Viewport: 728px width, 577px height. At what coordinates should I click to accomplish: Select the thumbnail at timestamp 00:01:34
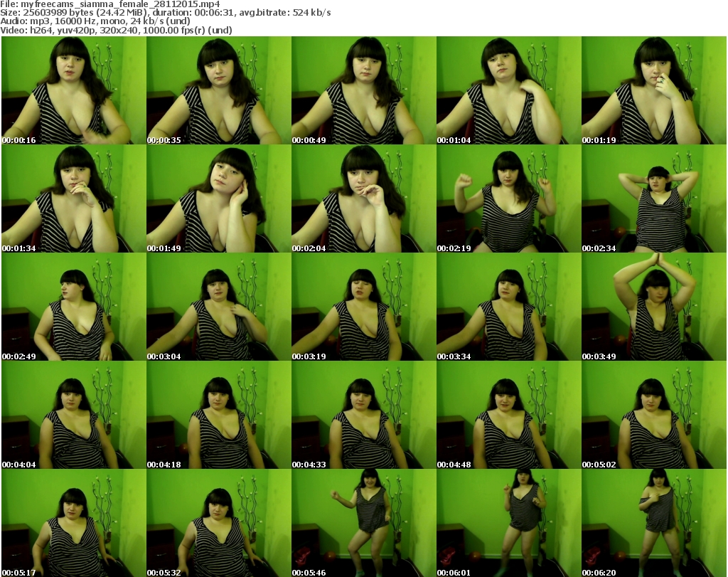pos(74,198)
